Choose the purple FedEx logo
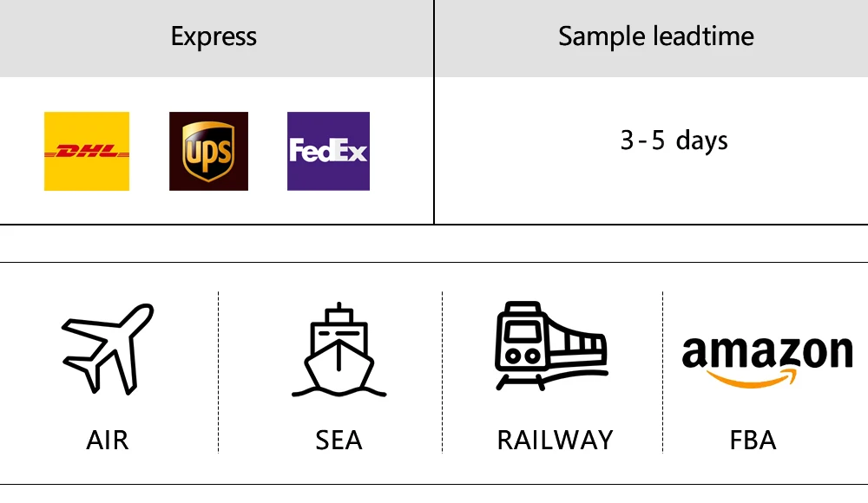 [328, 151]
